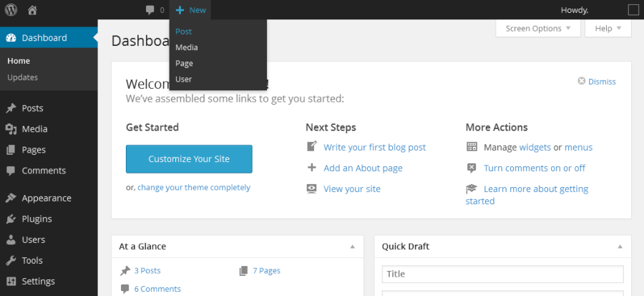
Task: Click the Quick Draft Title field
Action: [x=502, y=274]
